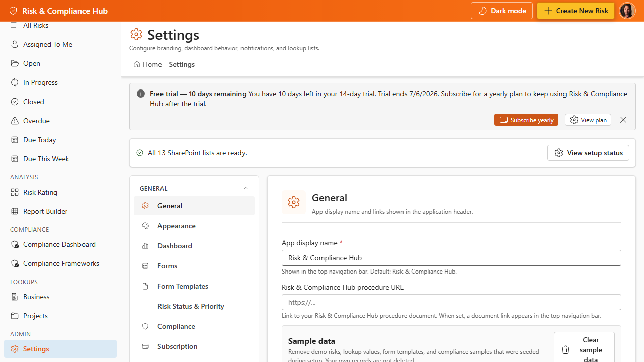Click the Compliance Dashboard shield icon
Screen dimensions: 644x362
pos(15,244)
